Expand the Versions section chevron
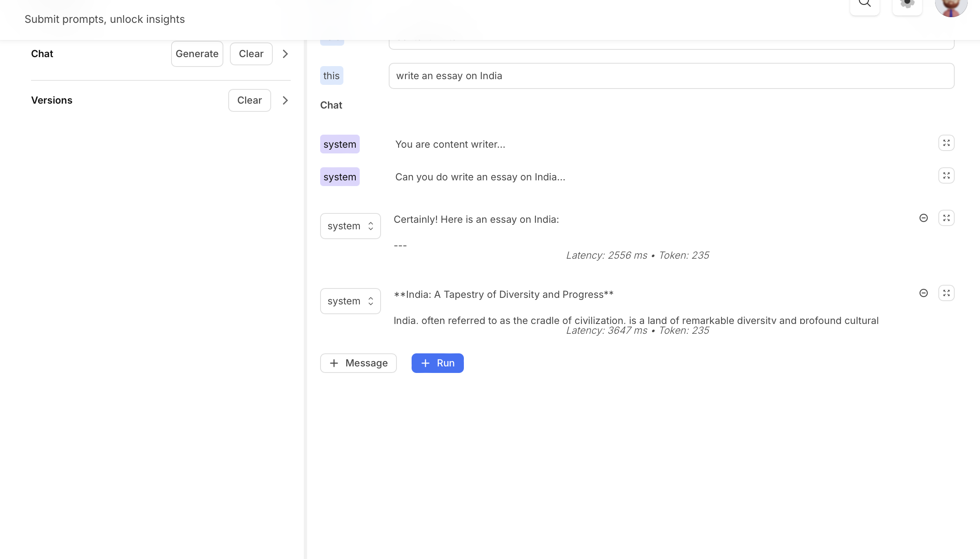This screenshot has height=559, width=980. [285, 100]
